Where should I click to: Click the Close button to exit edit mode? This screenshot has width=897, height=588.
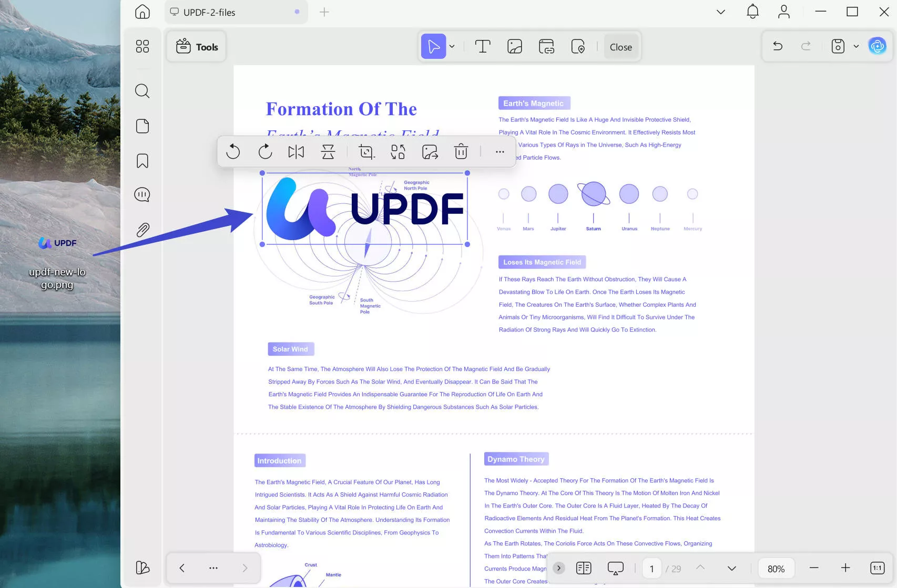pyautogui.click(x=621, y=46)
